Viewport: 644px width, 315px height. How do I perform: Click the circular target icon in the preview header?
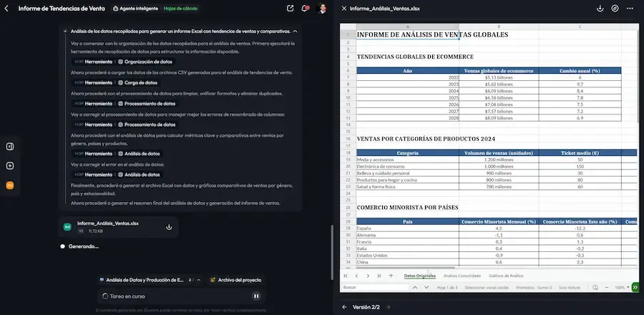(615, 8)
